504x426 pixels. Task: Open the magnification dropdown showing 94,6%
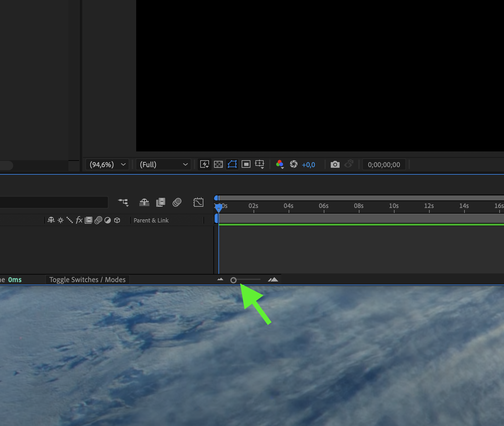107,164
